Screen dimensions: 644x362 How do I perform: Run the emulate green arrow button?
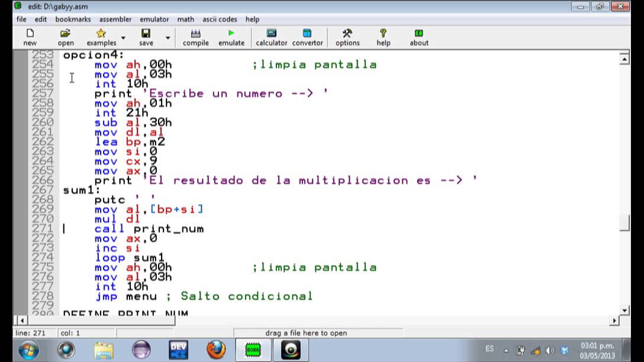pos(231,37)
